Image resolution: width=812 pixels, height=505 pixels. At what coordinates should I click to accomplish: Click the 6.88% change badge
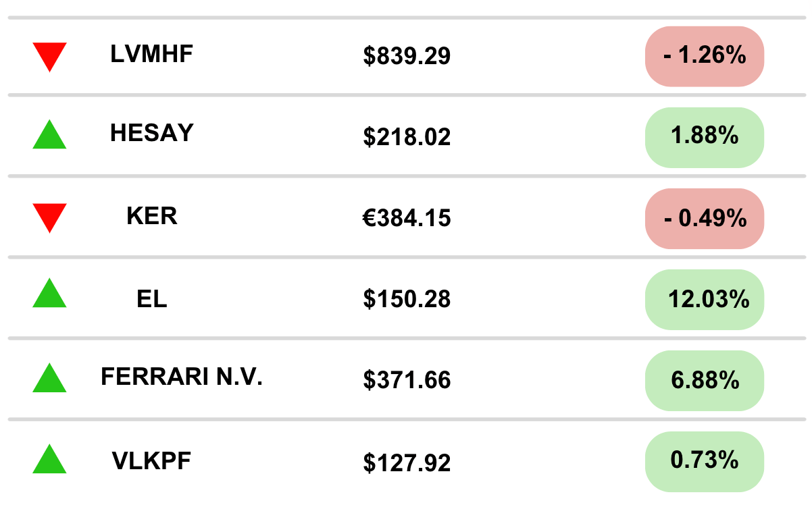pos(705,381)
